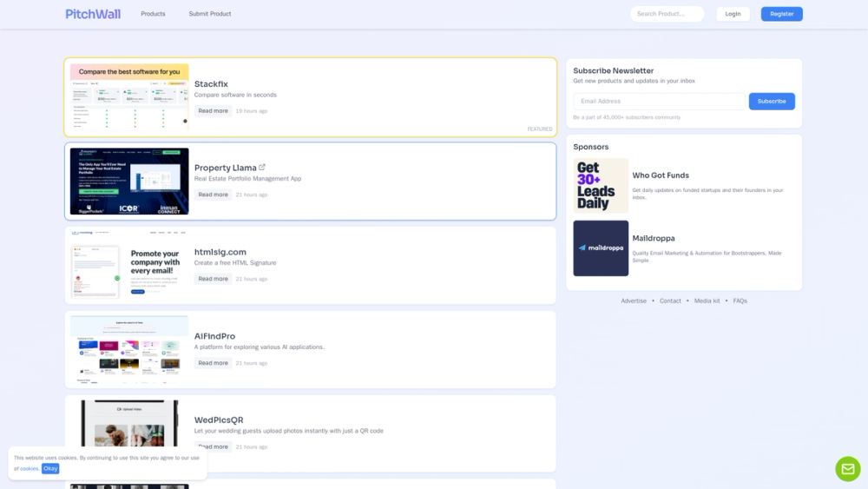Click Create a free HTML Signature text
868x489 pixels.
[x=235, y=263]
